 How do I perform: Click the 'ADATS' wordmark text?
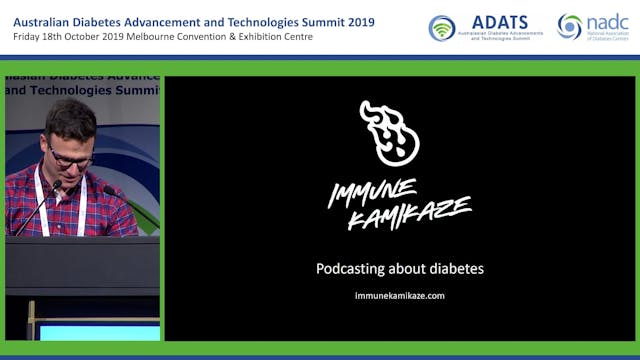pyautogui.click(x=500, y=22)
